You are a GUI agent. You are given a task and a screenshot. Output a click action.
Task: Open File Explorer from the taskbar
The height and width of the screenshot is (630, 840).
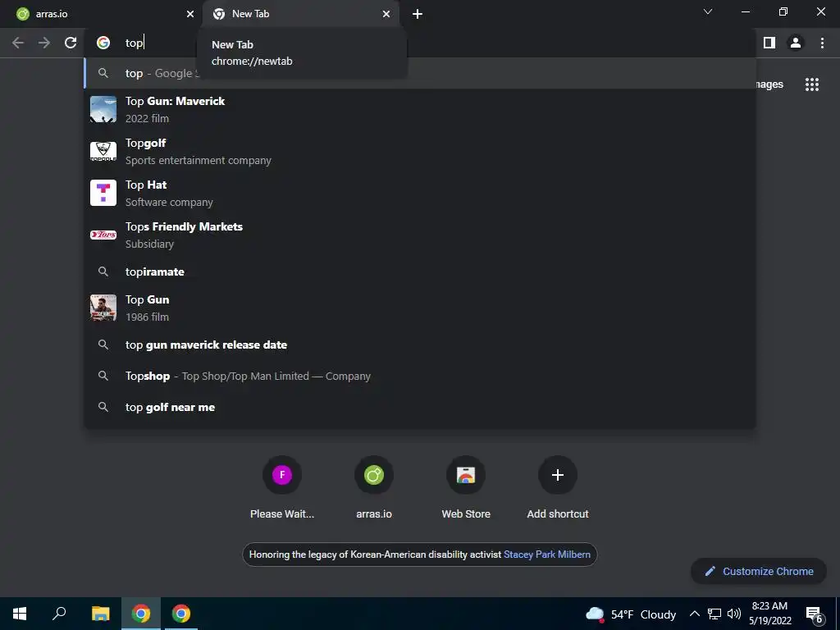coord(100,614)
